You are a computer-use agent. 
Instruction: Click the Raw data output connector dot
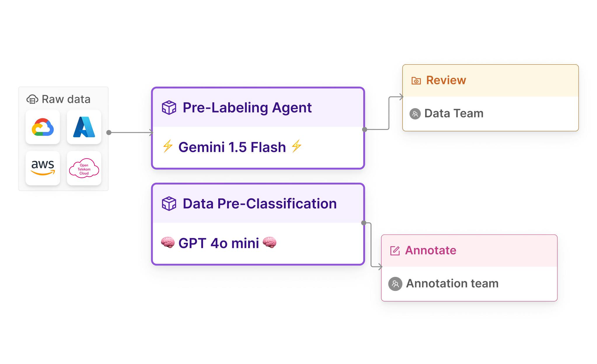[x=109, y=133]
